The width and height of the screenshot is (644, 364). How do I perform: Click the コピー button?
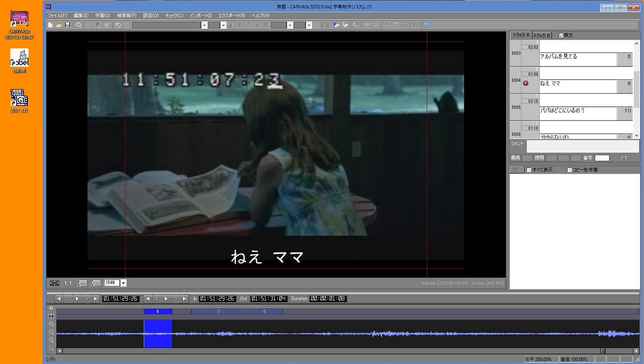tap(517, 170)
